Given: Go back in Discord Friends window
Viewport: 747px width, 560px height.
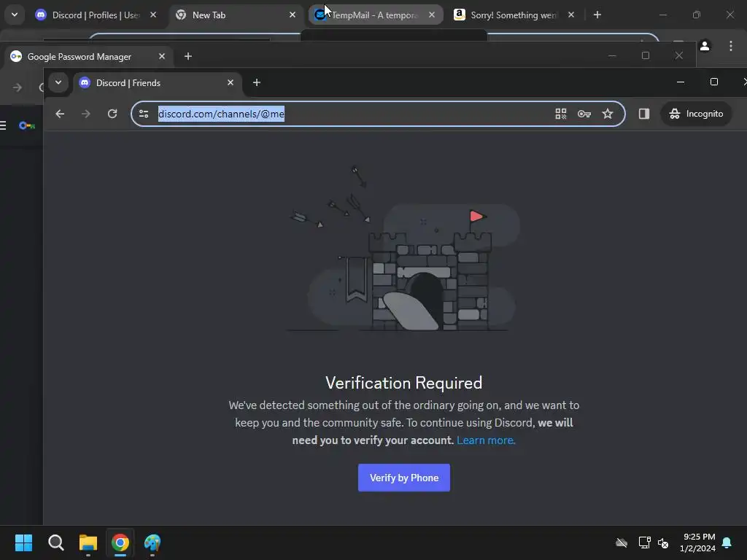Looking at the screenshot, I should click(x=60, y=114).
